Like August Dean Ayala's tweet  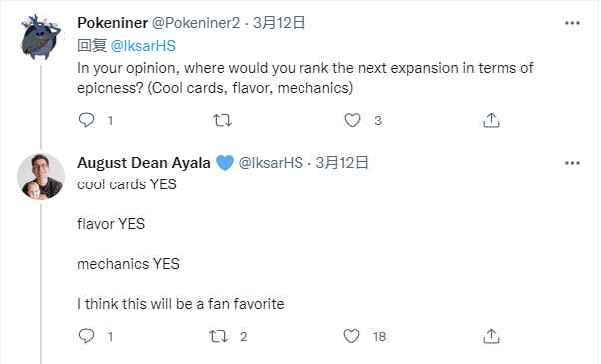pos(351,336)
